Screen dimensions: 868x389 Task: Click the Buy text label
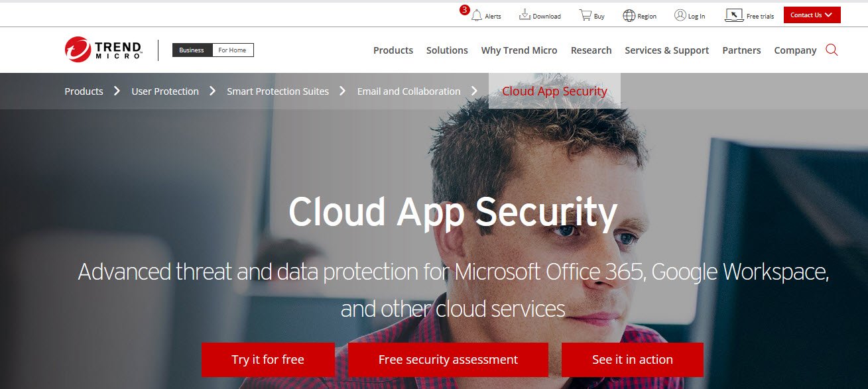point(599,17)
